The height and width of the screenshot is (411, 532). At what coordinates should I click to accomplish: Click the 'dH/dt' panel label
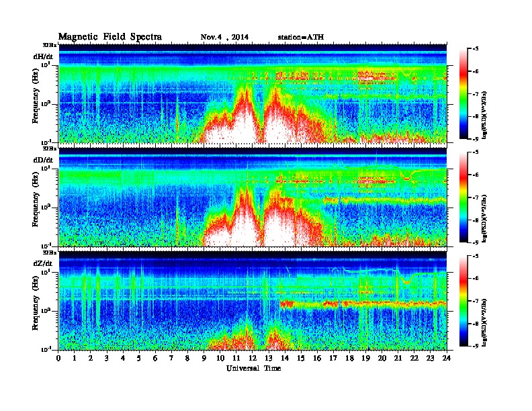click(x=43, y=56)
